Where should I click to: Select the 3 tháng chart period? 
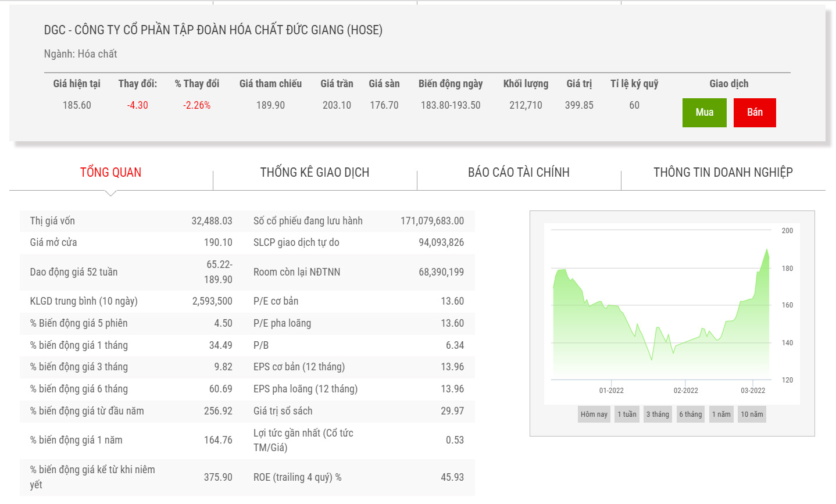click(658, 414)
